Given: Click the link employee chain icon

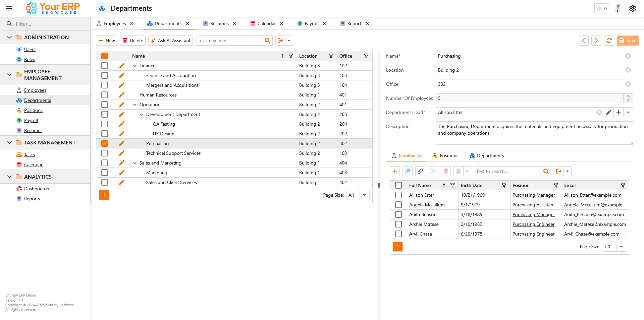Looking at the screenshot, I should pyautogui.click(x=420, y=171).
